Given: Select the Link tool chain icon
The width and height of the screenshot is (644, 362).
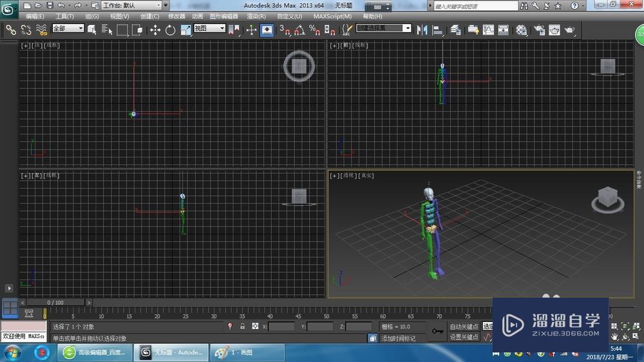Looking at the screenshot, I should (11, 30).
